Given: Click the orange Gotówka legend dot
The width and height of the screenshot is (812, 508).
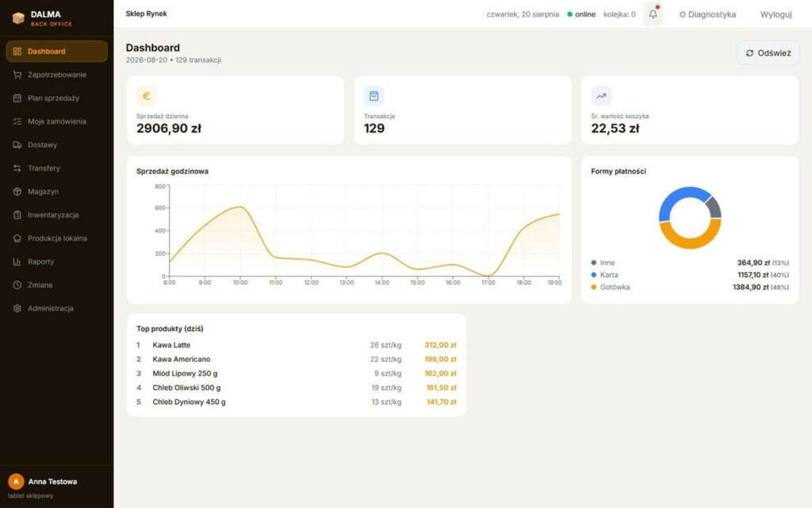Looking at the screenshot, I should pos(593,287).
